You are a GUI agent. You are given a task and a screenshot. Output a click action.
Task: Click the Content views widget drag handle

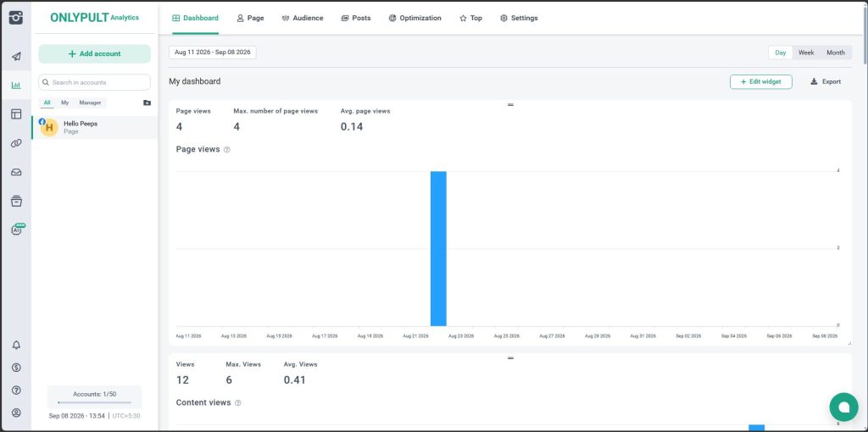[x=510, y=357]
